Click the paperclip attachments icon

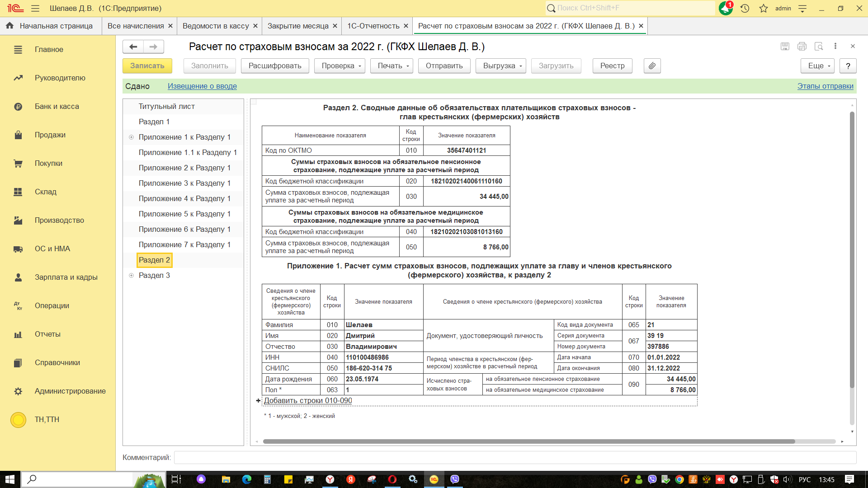652,66
